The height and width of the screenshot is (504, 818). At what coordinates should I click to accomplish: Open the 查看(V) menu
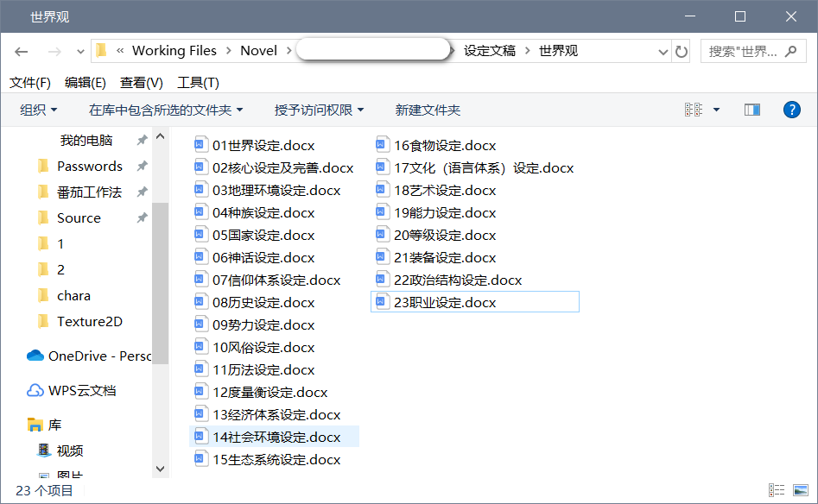point(142,82)
